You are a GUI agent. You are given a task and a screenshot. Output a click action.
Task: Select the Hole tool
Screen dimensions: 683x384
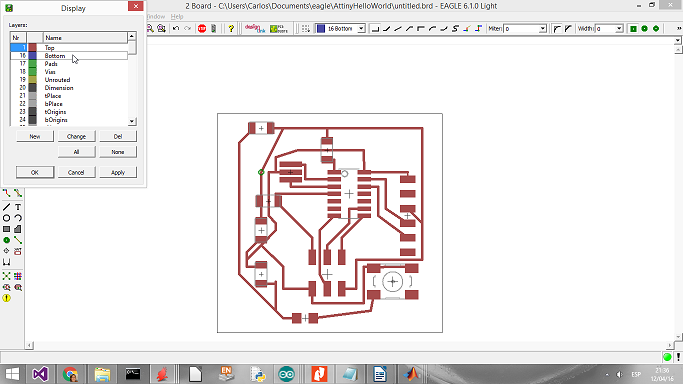tap(6, 251)
